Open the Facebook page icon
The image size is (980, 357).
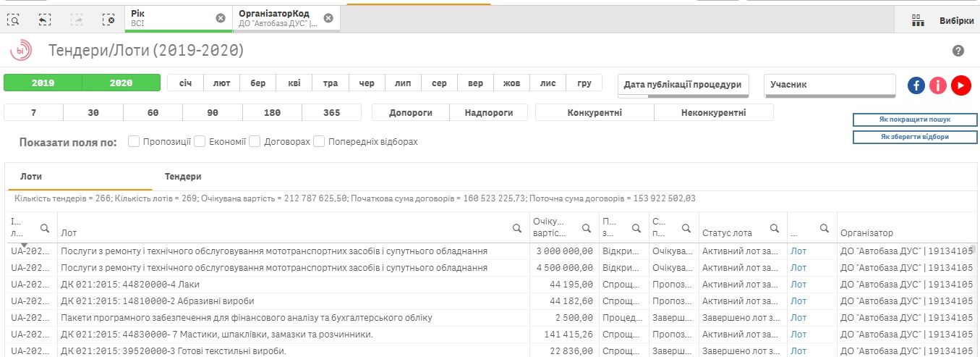pos(916,85)
